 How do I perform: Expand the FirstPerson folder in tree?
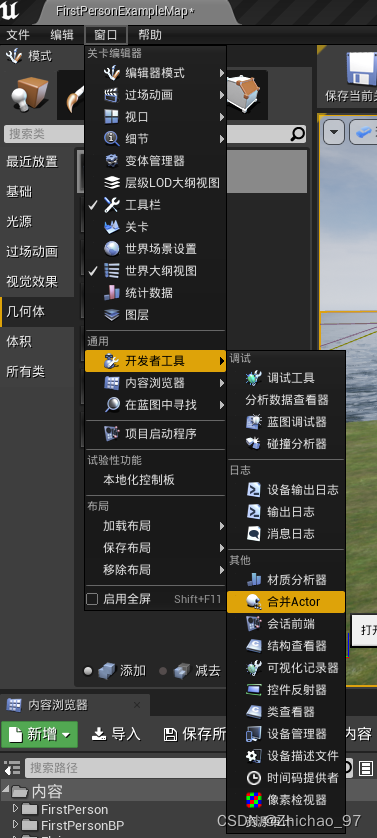15,808
